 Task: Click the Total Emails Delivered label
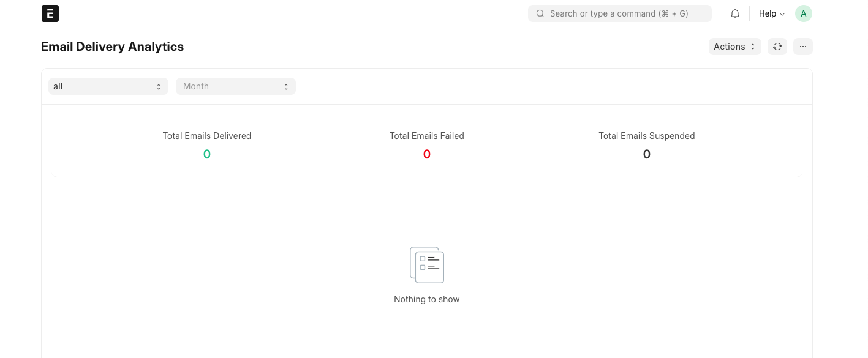(x=207, y=136)
